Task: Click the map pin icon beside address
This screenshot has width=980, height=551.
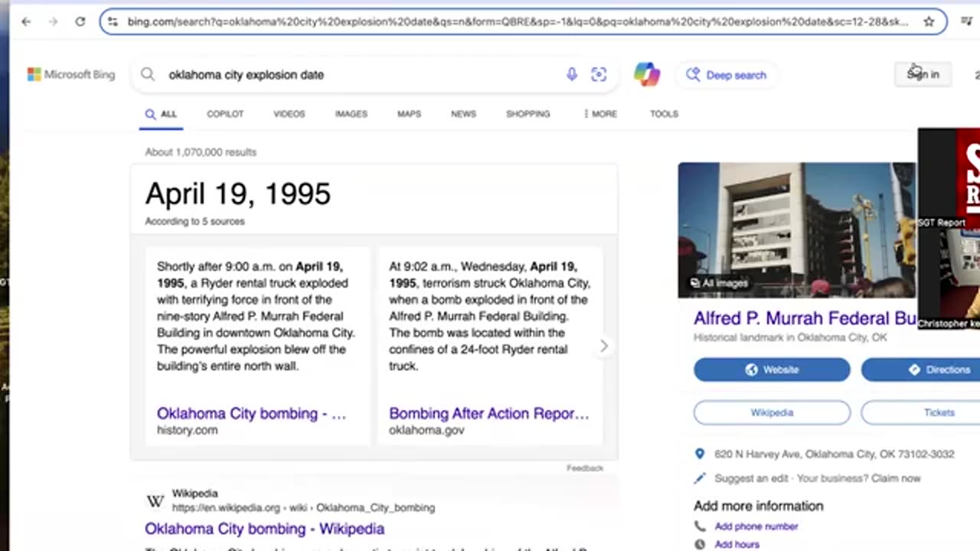Action: click(699, 454)
